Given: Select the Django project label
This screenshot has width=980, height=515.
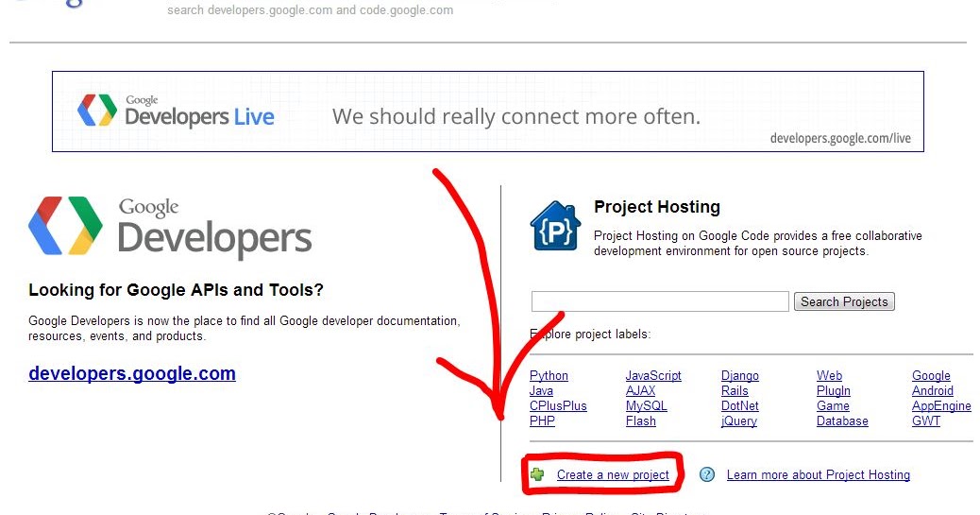Looking at the screenshot, I should coord(740,375).
